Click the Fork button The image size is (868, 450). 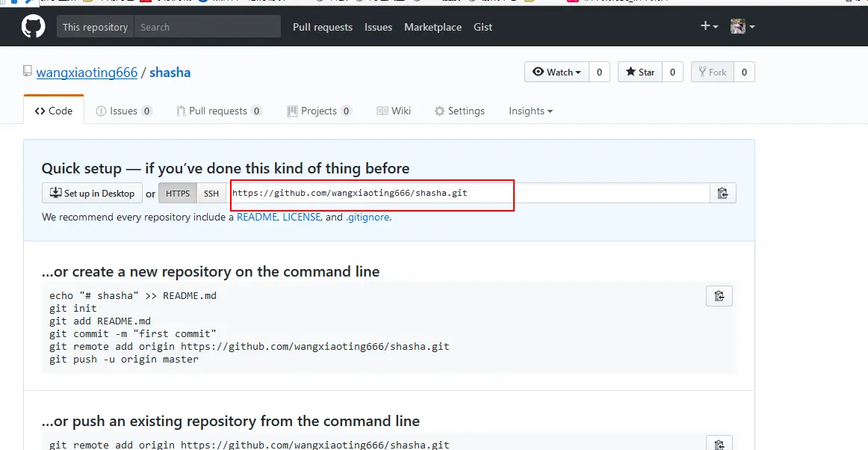pyautogui.click(x=713, y=72)
